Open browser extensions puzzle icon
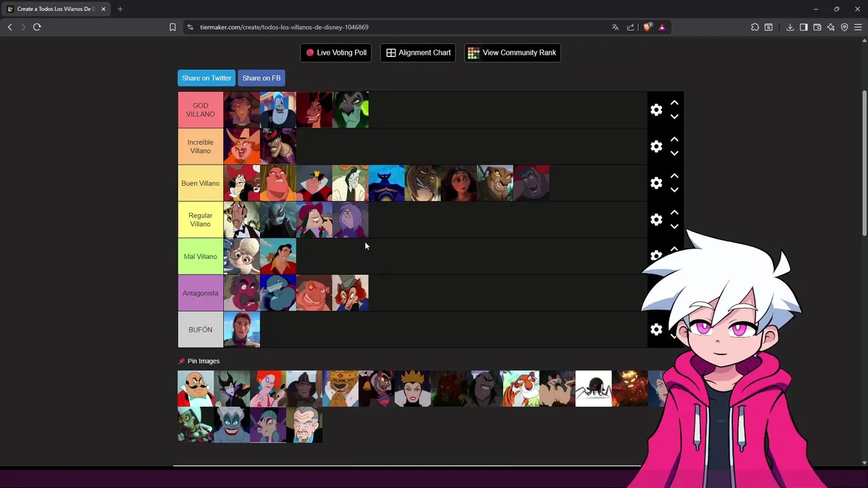Screen dimensions: 868x488 tap(755, 27)
